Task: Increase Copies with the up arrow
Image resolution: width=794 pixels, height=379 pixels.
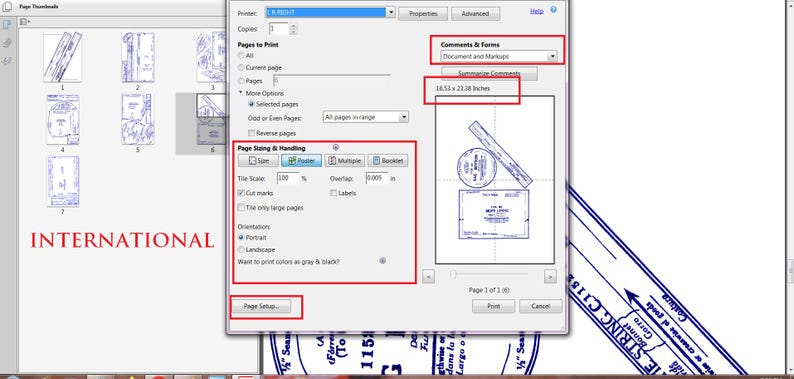Action: (x=294, y=25)
